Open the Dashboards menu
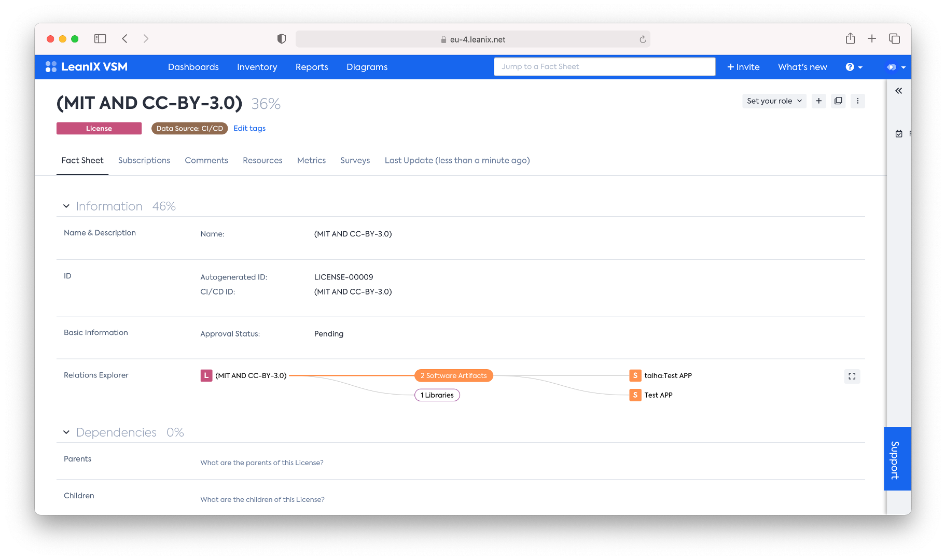This screenshot has height=560, width=945. tap(193, 67)
